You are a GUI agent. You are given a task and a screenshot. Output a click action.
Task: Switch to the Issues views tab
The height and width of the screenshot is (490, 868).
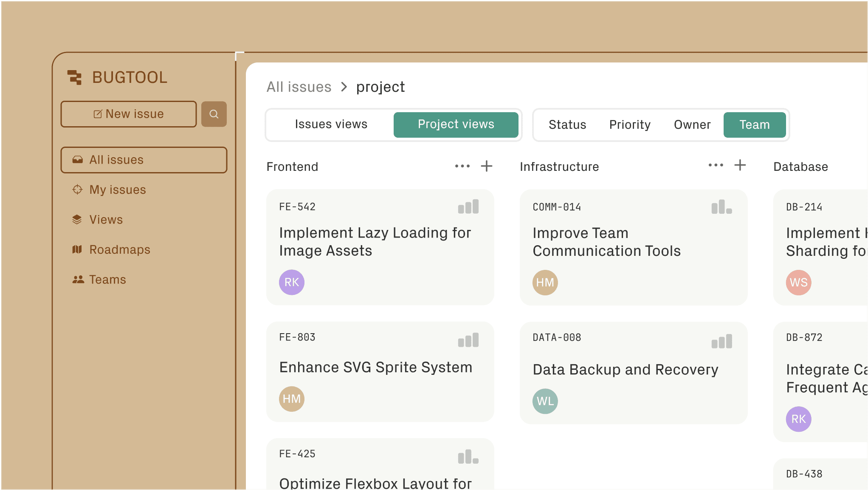331,124
